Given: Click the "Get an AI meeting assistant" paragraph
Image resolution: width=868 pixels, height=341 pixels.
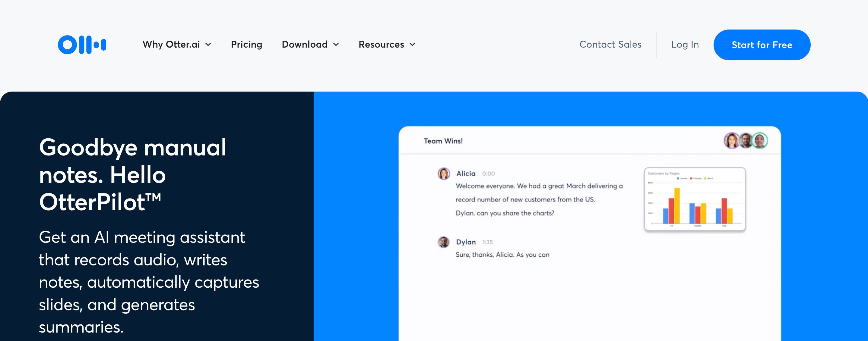Looking at the screenshot, I should tap(149, 282).
